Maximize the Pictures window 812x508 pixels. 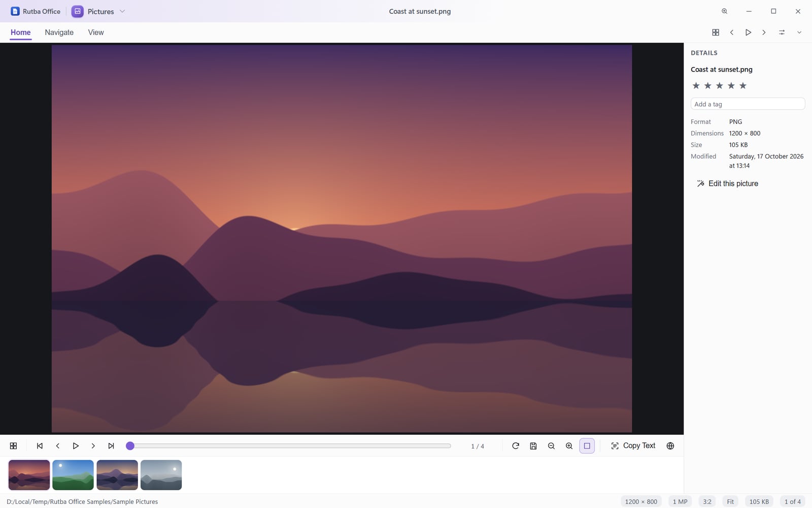click(x=773, y=11)
